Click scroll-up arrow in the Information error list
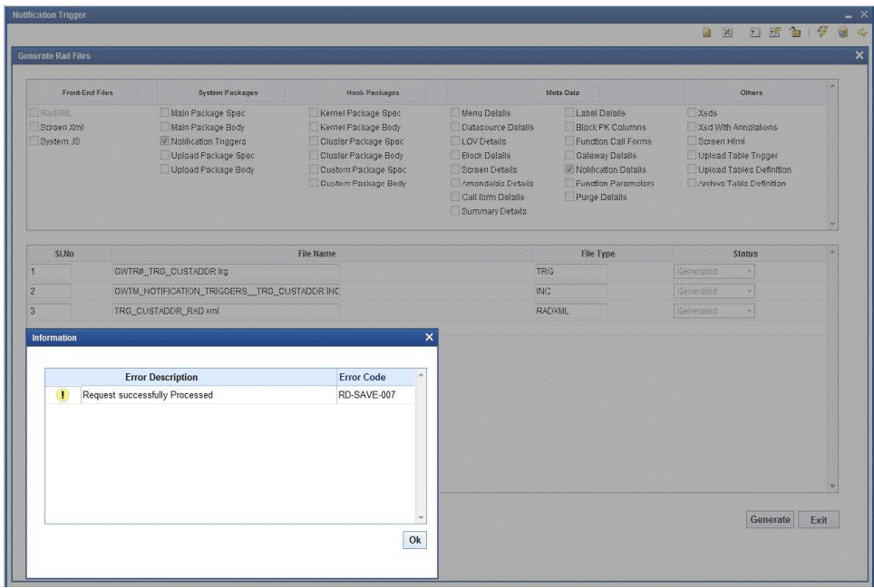This screenshot has width=874, height=588. click(421, 375)
